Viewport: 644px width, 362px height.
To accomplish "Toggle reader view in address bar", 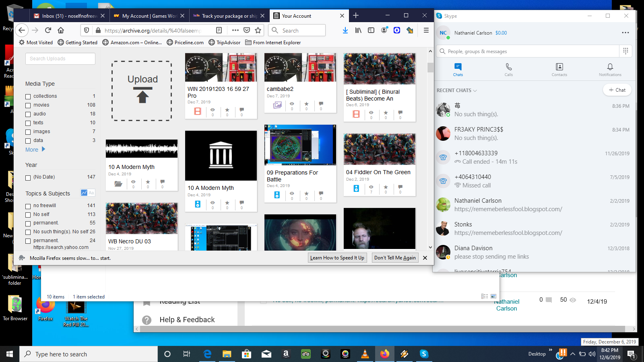I will [219, 30].
